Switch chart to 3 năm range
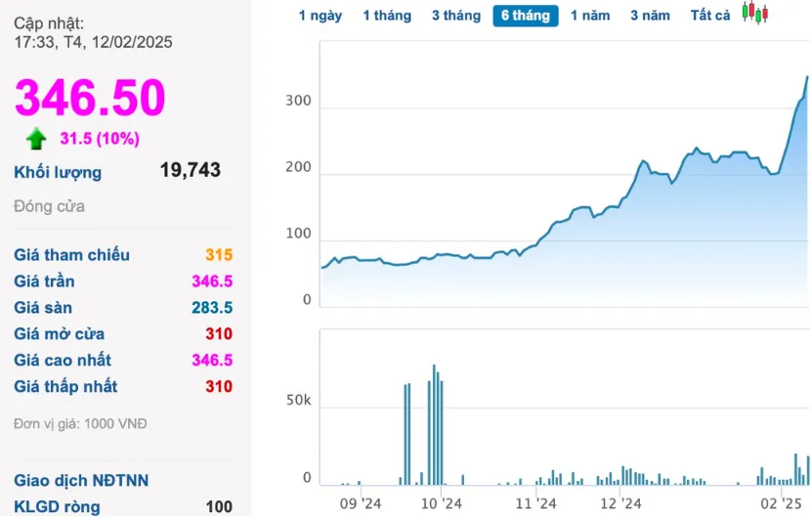This screenshot has width=812, height=522. coord(650,16)
